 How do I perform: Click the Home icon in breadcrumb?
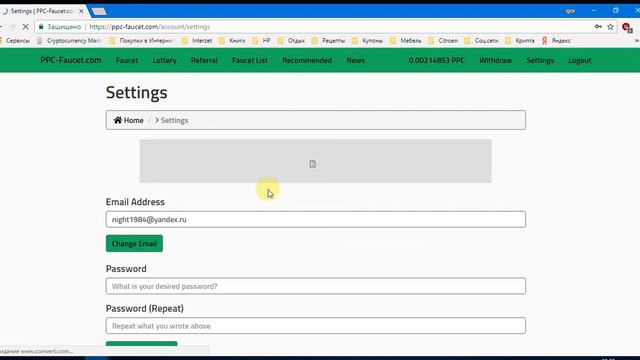118,120
